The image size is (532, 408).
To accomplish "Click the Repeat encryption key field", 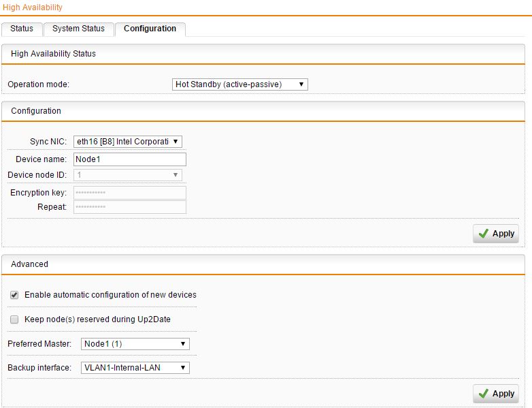I will coord(129,207).
